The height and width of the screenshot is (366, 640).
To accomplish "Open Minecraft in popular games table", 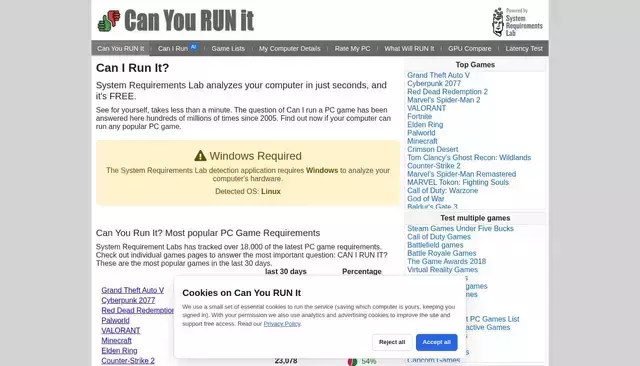I will 116,341.
